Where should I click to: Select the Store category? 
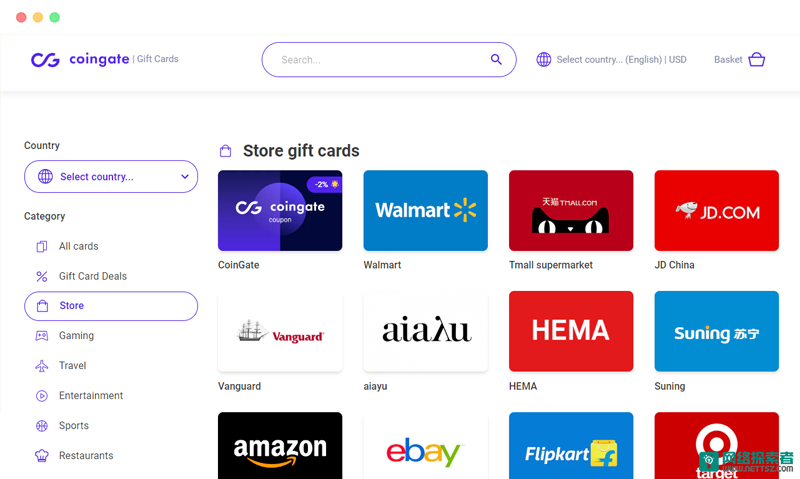pyautogui.click(x=111, y=306)
